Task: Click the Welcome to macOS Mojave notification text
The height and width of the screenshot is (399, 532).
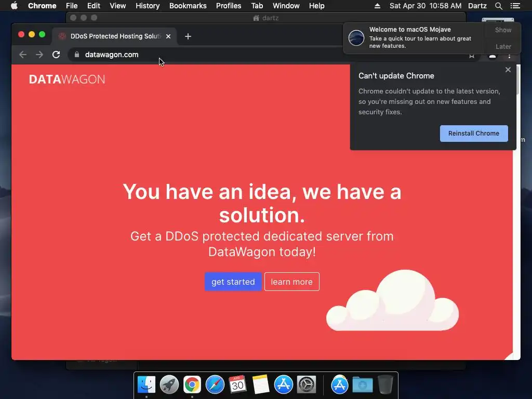Action: pyautogui.click(x=420, y=37)
